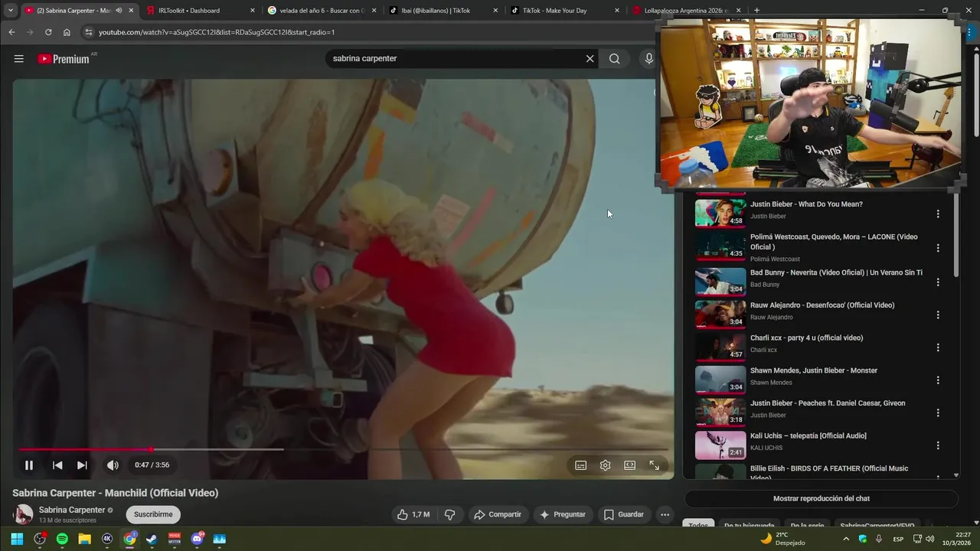Open Discord from the taskbar

pyautogui.click(x=198, y=539)
